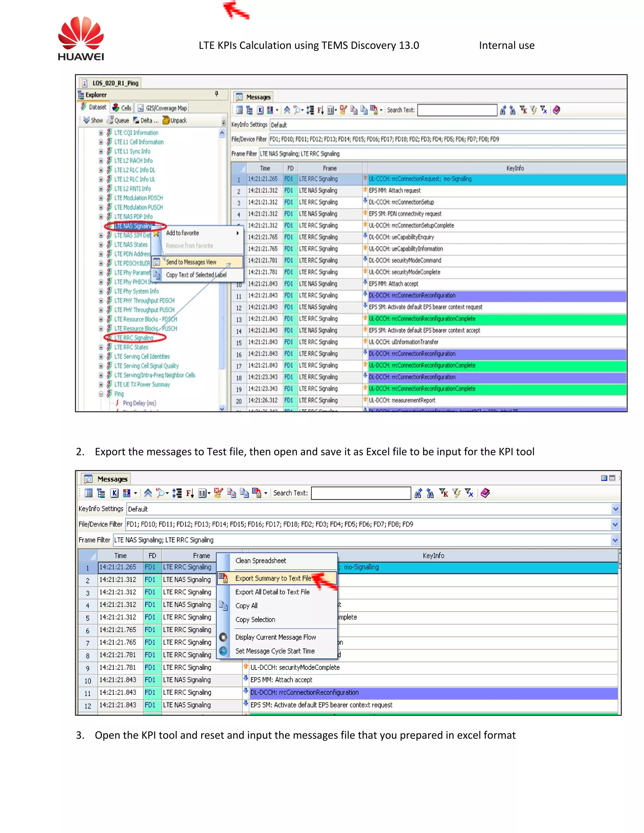Viewport: 644px width, 833px height.
Task: Click the color palette icon in lower Messages toolbar
Action: point(127,493)
